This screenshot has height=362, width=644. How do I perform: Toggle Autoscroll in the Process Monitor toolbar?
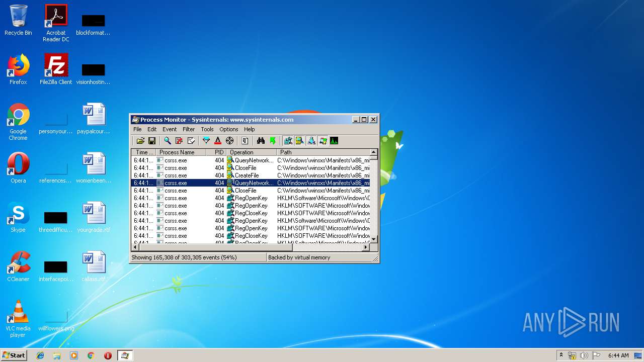point(179,141)
